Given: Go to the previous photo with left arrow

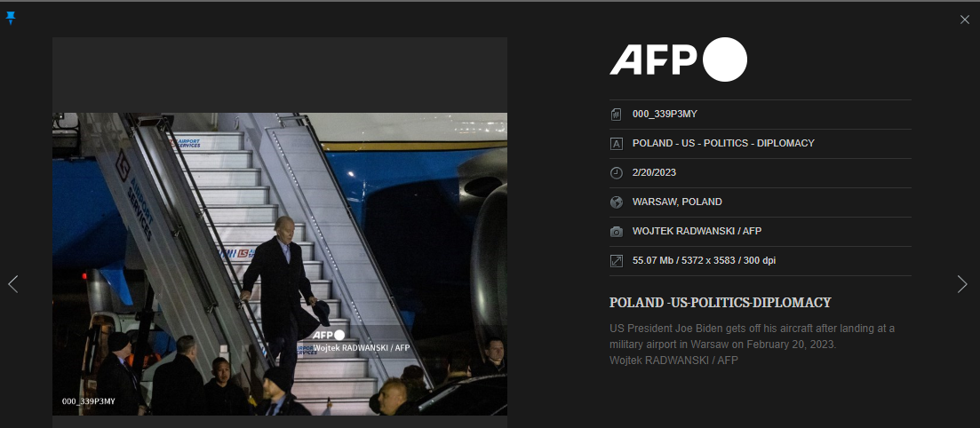Looking at the screenshot, I should pos(13,284).
